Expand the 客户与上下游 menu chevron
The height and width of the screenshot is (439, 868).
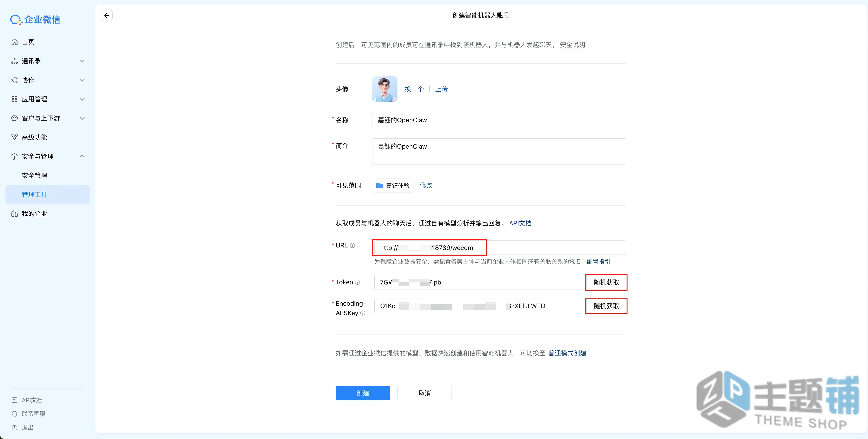[x=82, y=118]
